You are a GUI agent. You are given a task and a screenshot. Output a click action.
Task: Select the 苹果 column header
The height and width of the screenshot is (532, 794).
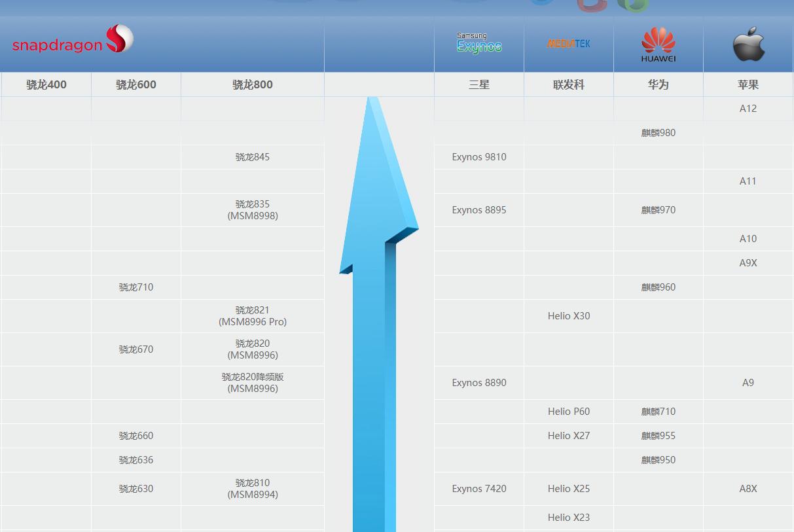[x=748, y=84]
